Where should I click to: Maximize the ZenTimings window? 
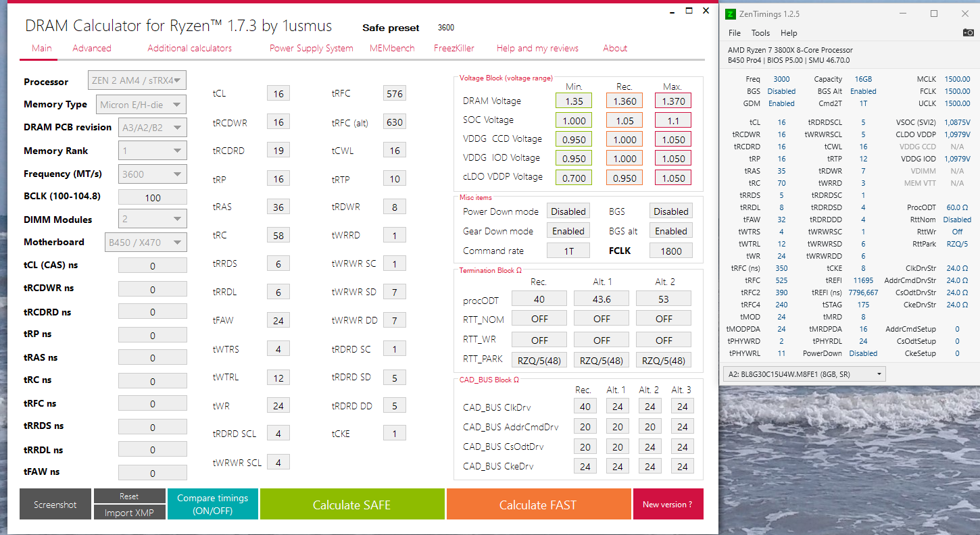[x=934, y=14]
